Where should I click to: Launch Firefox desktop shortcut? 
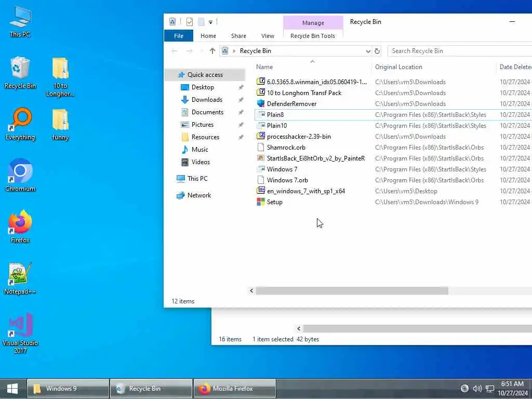pos(20,227)
